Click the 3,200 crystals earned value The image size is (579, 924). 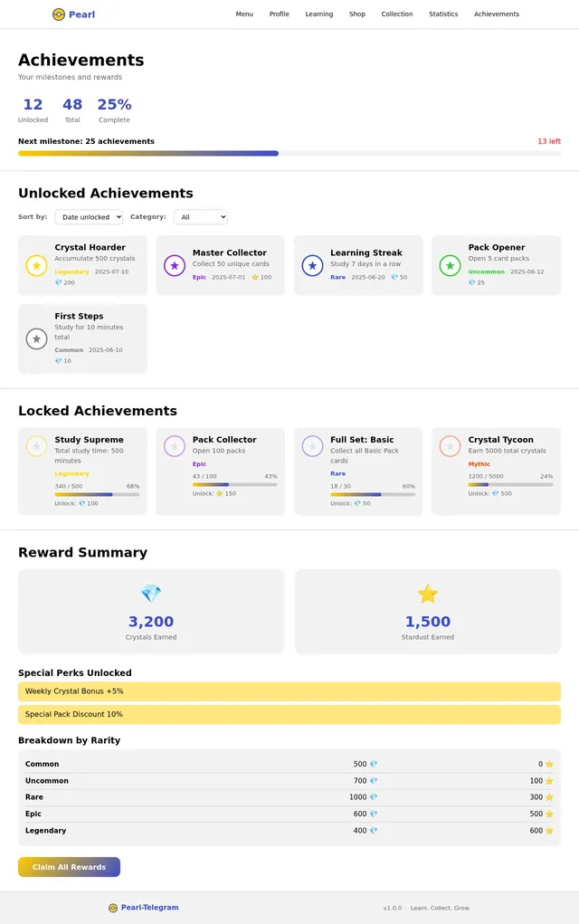pyautogui.click(x=151, y=622)
